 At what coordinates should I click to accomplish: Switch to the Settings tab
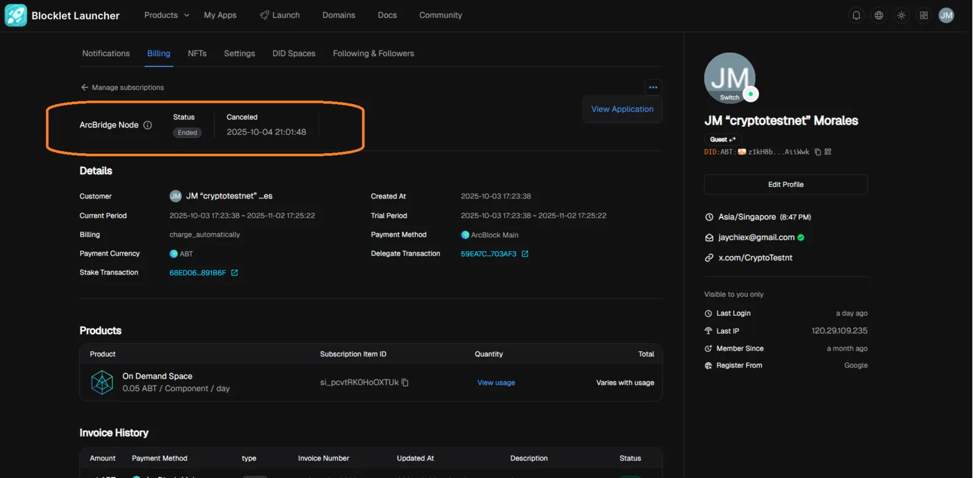point(239,53)
